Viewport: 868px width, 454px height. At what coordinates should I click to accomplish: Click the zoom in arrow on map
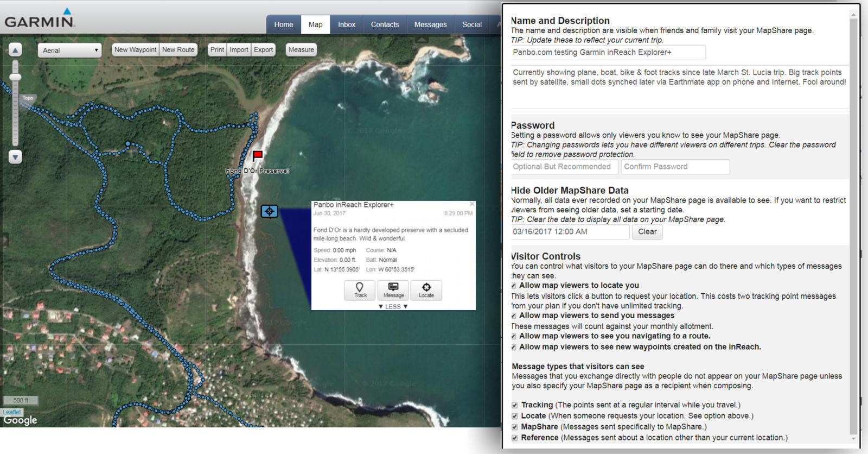pyautogui.click(x=15, y=50)
